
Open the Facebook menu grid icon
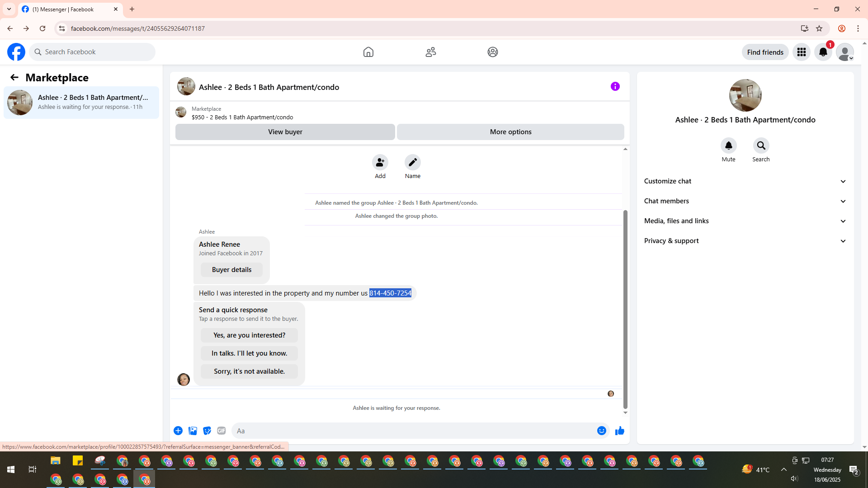pos(802,52)
